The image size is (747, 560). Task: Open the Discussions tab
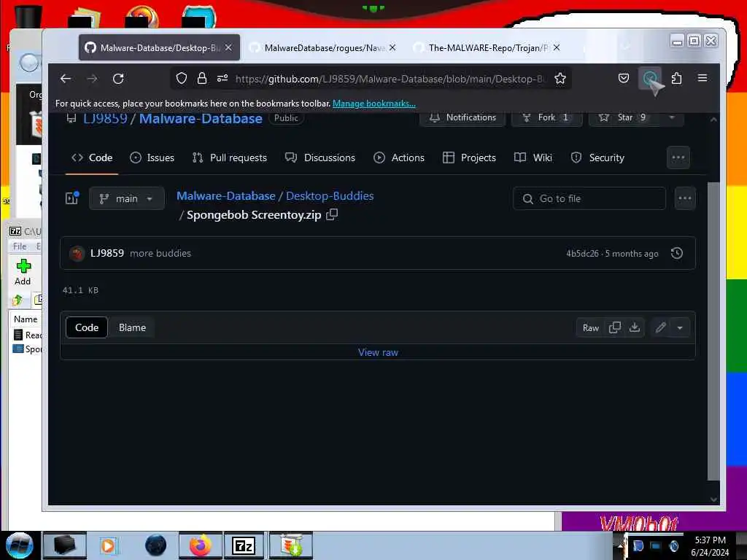(x=320, y=157)
